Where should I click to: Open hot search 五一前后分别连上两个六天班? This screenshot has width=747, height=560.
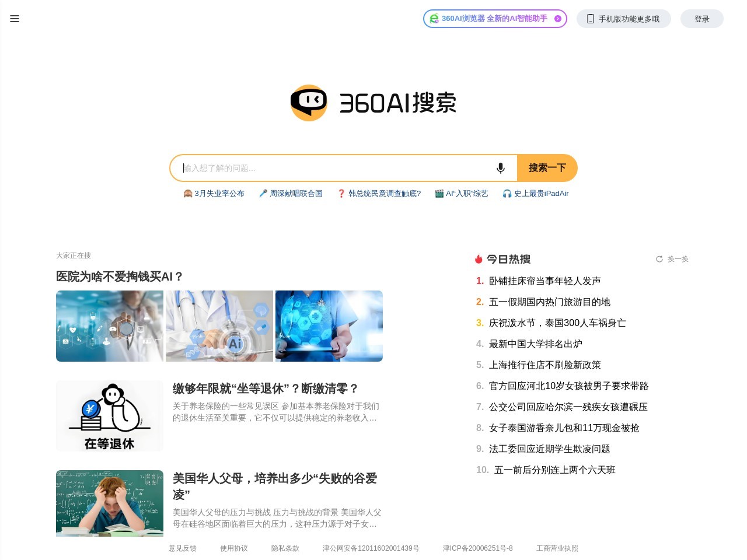pos(554,470)
